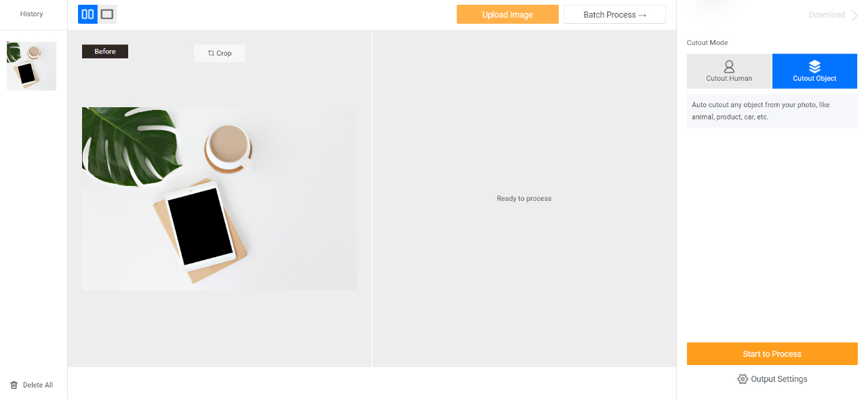Open Batch Process

click(614, 14)
